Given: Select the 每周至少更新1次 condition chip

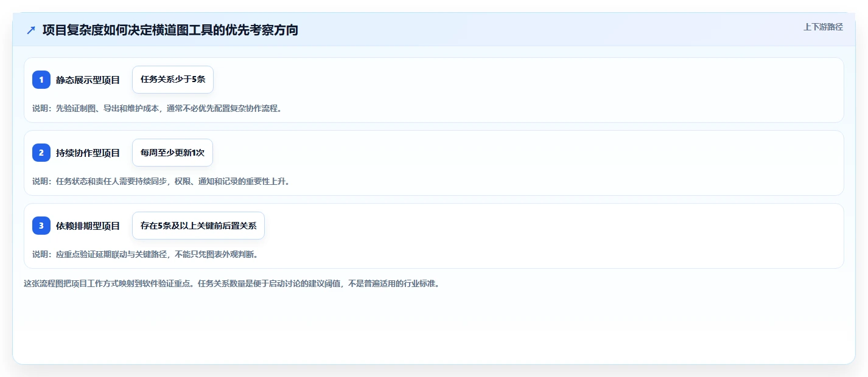Looking at the screenshot, I should pyautogui.click(x=172, y=153).
